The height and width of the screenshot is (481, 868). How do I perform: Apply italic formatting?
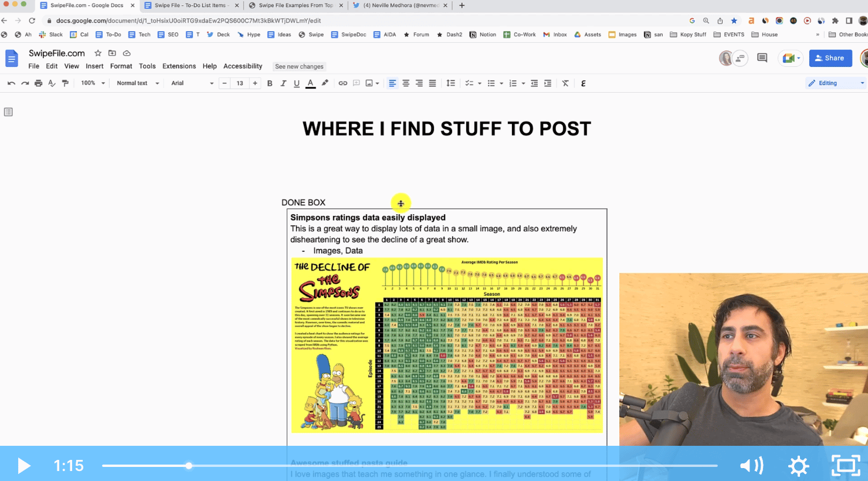click(283, 83)
